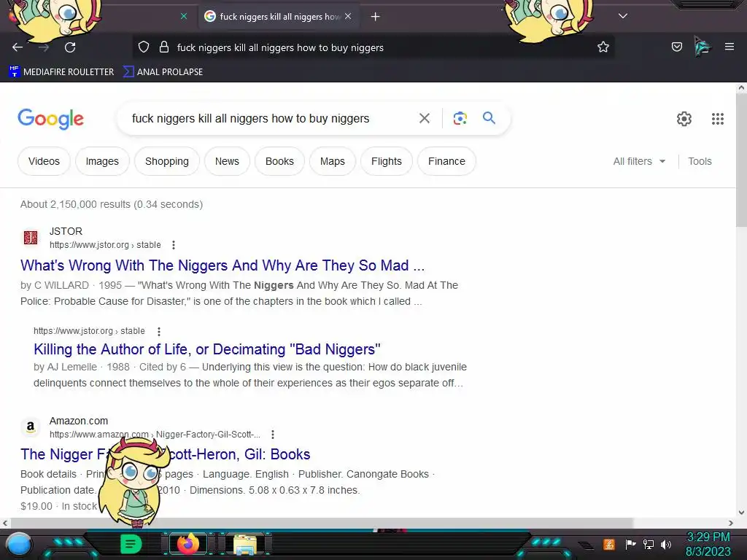Screen dimensions: 747x560
Task: Select the Videos filter chip
Action: (x=44, y=161)
